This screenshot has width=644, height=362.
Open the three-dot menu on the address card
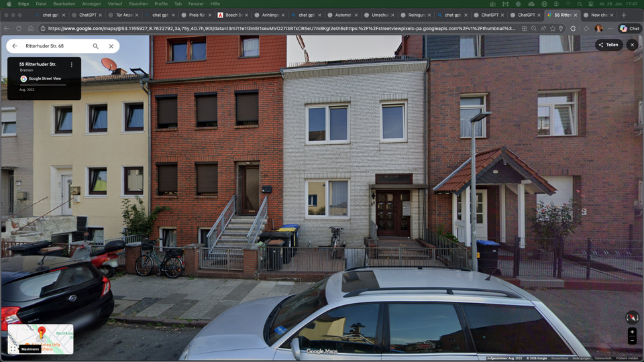pos(72,65)
